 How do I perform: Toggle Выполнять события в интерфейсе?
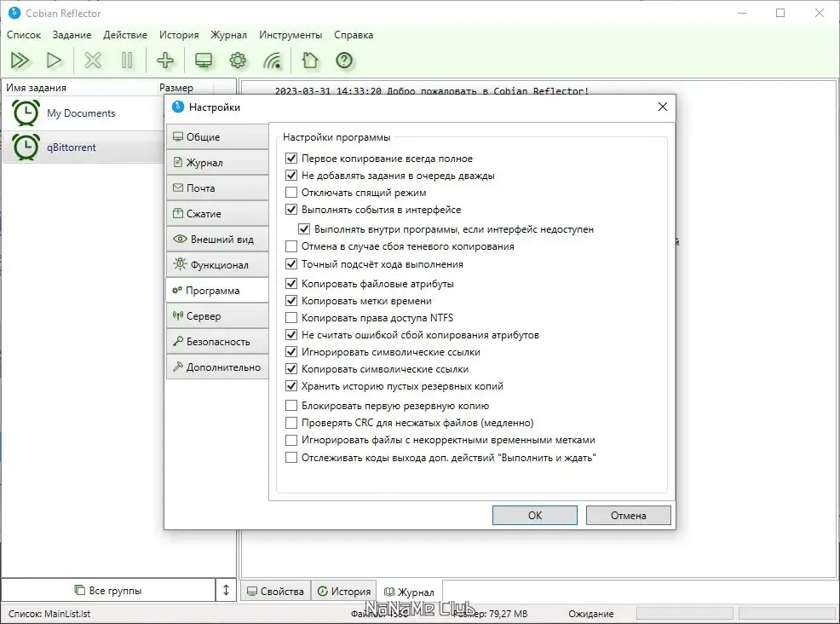(291, 210)
